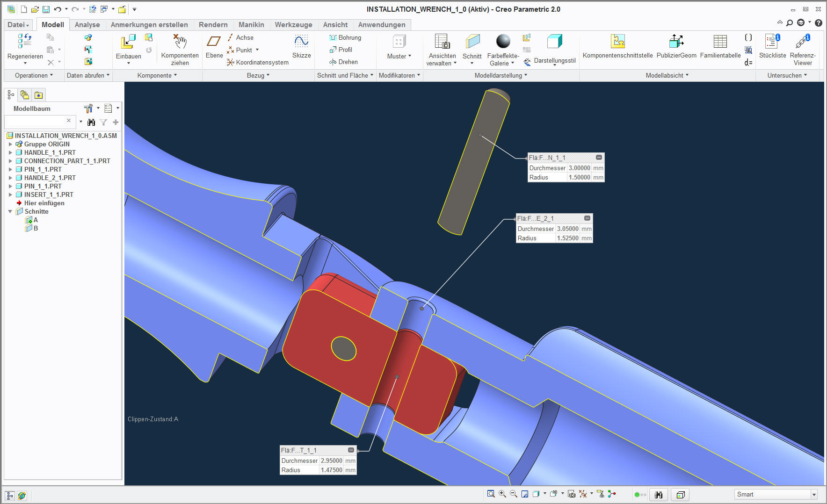Toggle the 3D box selection button

pos(681,495)
